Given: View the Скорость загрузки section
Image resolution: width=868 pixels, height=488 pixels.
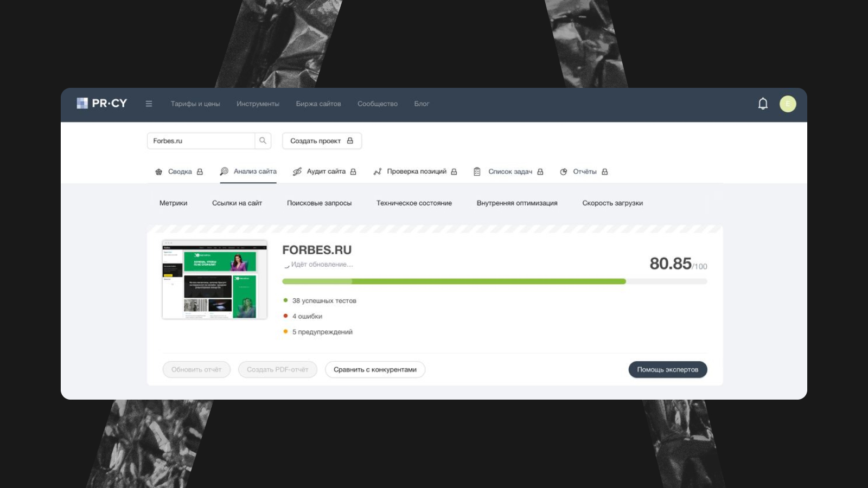Looking at the screenshot, I should [612, 203].
